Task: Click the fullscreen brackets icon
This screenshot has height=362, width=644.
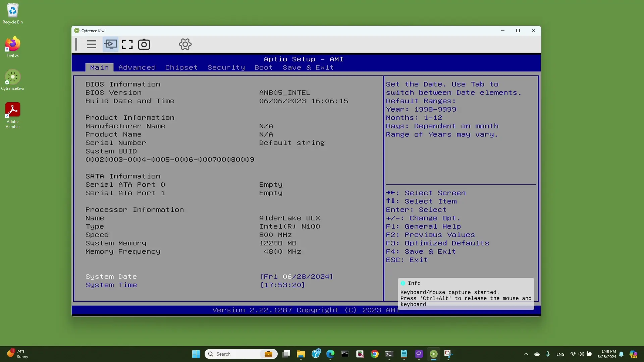Action: click(x=127, y=44)
